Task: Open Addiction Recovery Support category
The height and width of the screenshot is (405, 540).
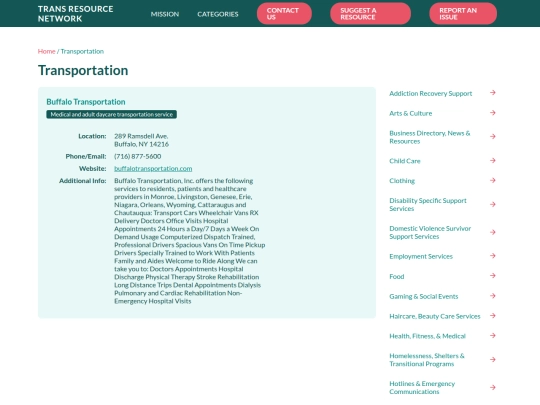Action: pyautogui.click(x=430, y=93)
